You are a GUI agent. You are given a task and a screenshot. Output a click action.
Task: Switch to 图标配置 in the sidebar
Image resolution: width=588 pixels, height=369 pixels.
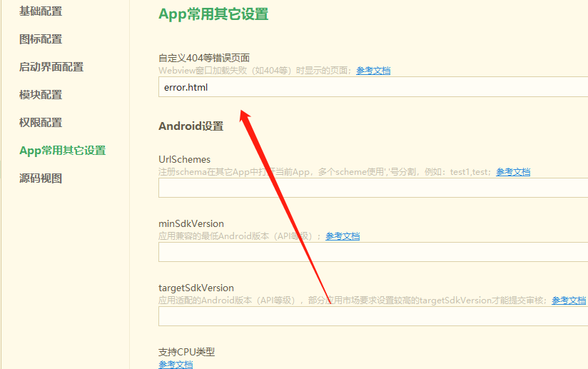click(40, 39)
